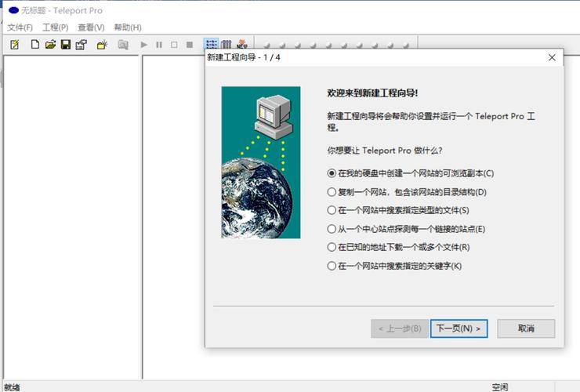This screenshot has width=580, height=392.
Task: Select 在一个网站中搜索指定类型的文件(S) option
Action: (x=398, y=210)
